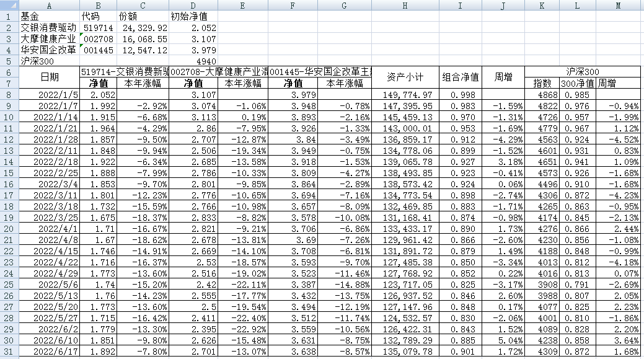Click weekly change -4.29% in column J
The image size is (644, 359).
[x=503, y=140]
